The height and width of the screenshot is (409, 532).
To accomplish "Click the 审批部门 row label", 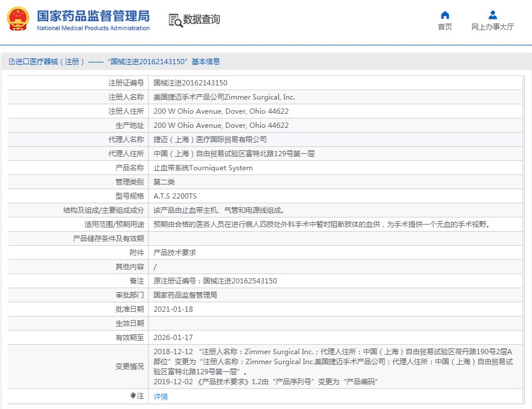I will point(130,295).
